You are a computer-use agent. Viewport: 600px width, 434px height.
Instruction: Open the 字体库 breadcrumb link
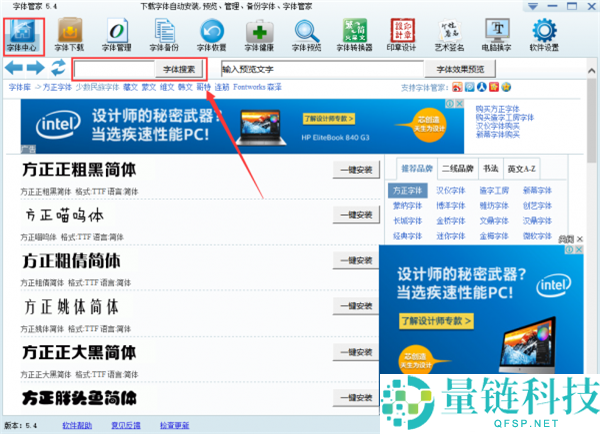[x=20, y=87]
